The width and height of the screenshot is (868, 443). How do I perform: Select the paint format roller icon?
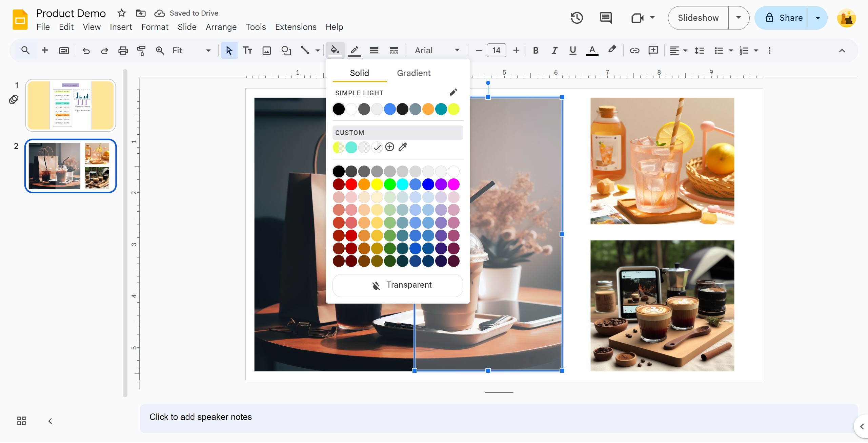click(x=141, y=51)
